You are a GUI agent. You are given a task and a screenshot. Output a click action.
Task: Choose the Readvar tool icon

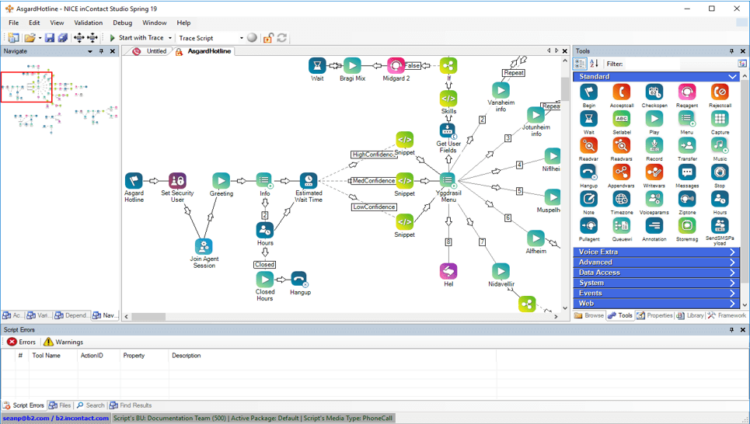589,145
